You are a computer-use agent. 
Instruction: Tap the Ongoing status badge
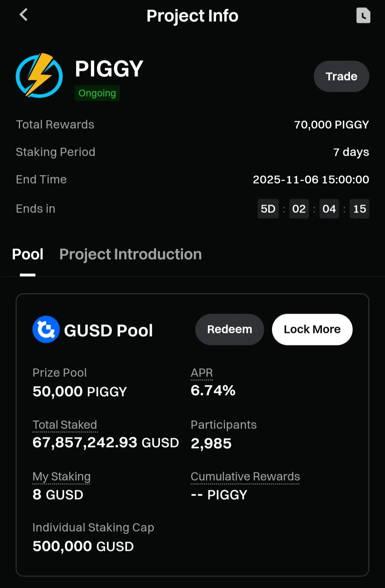pyautogui.click(x=97, y=93)
